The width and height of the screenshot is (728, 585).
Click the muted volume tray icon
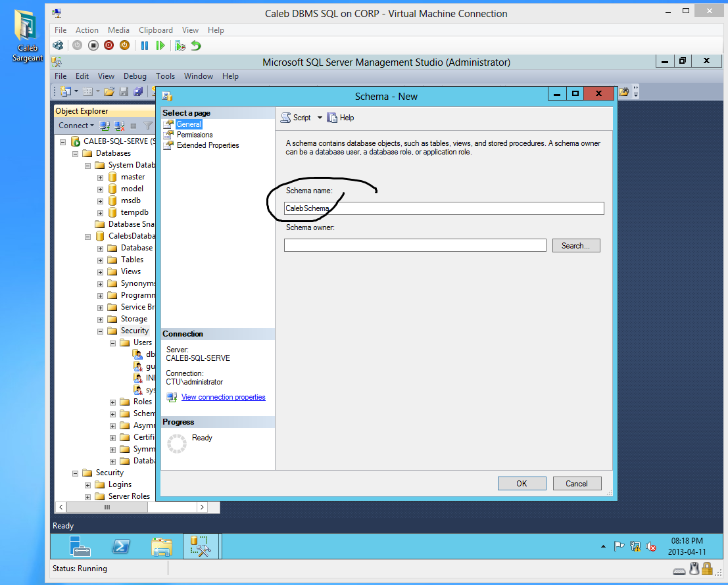click(651, 546)
